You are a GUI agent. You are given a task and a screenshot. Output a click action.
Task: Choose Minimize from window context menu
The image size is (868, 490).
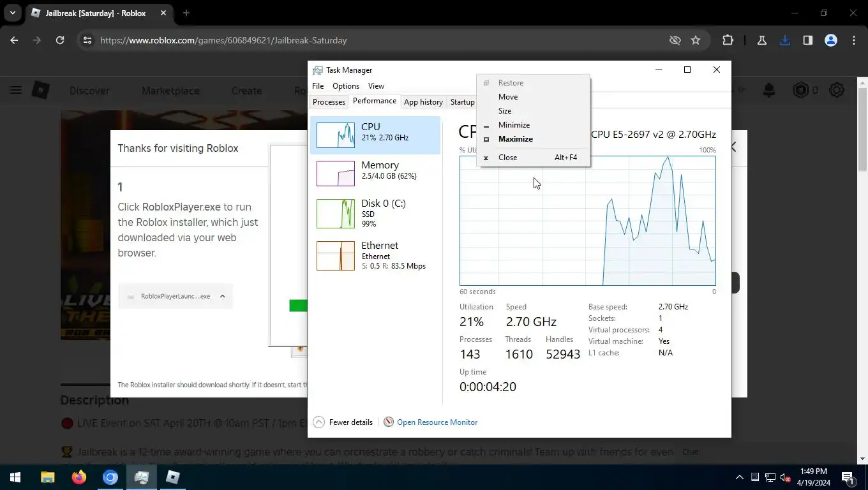[x=533, y=125]
